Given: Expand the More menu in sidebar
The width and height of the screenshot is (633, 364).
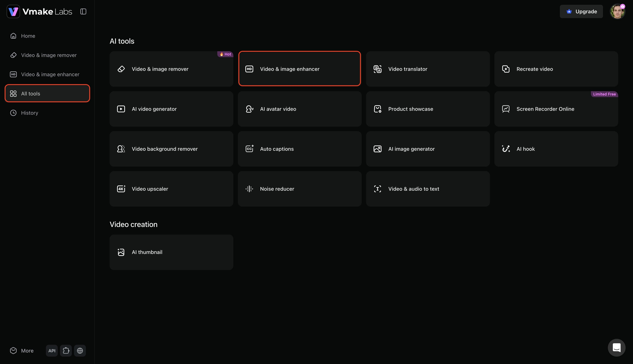Looking at the screenshot, I should 22,350.
